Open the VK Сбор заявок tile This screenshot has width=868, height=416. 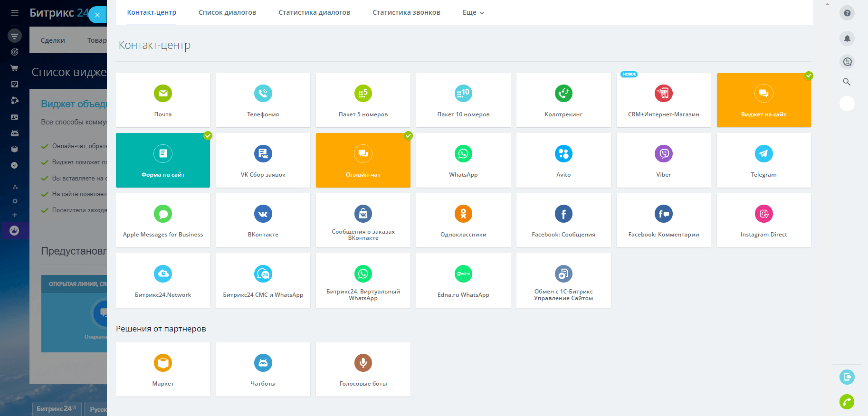click(263, 161)
